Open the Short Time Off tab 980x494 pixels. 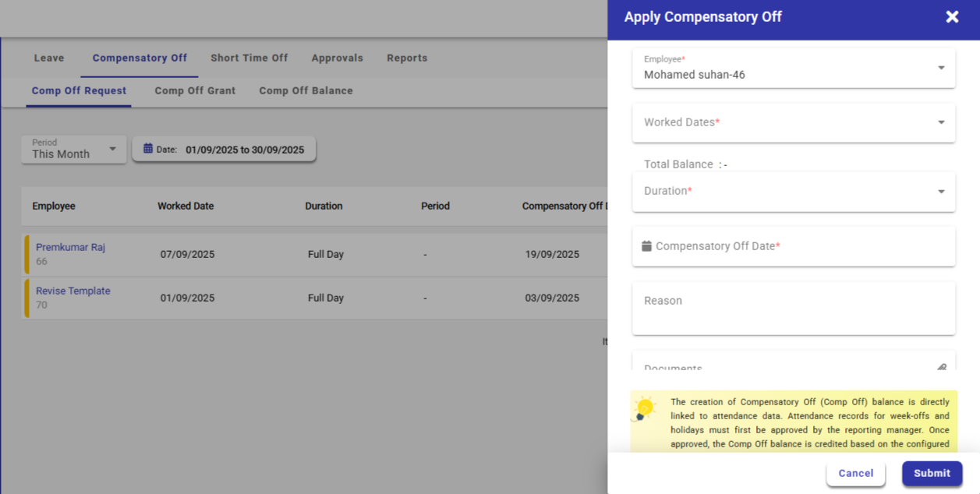pos(249,58)
